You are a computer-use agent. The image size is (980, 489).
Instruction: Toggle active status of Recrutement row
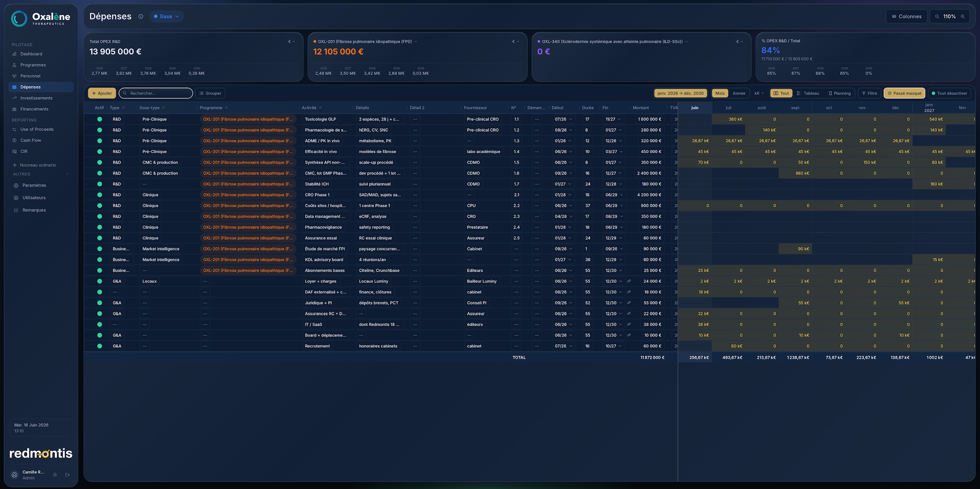click(100, 346)
